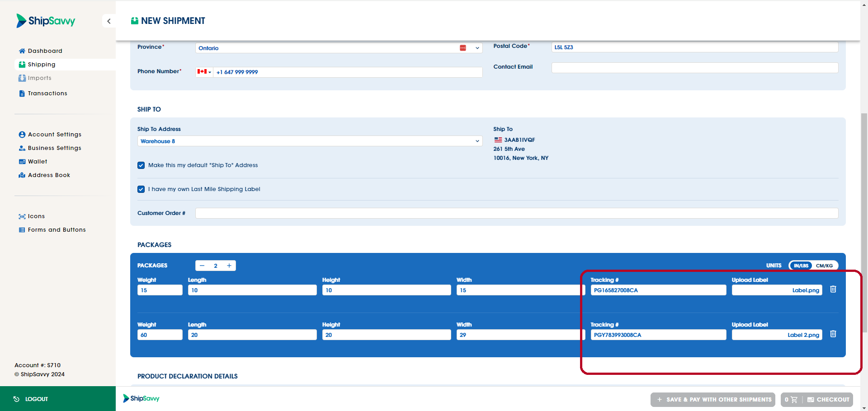Click Upload Label field showing Label 2.png

coord(777,335)
